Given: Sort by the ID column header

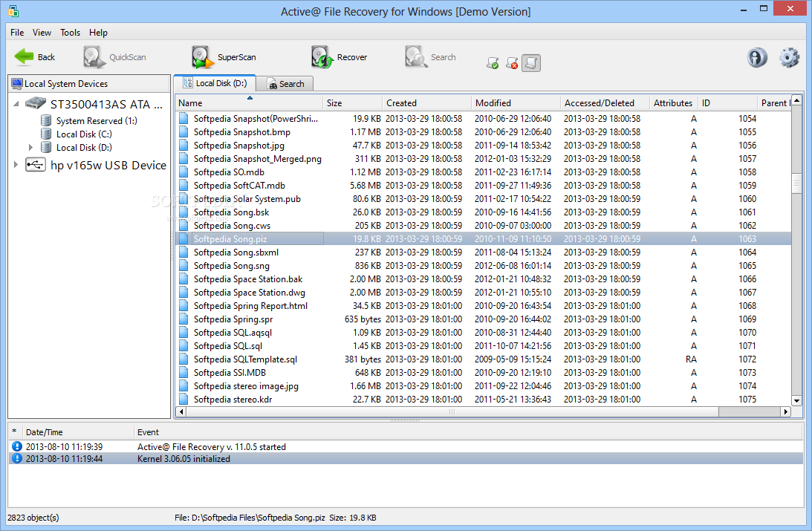Looking at the screenshot, I should click(x=727, y=103).
